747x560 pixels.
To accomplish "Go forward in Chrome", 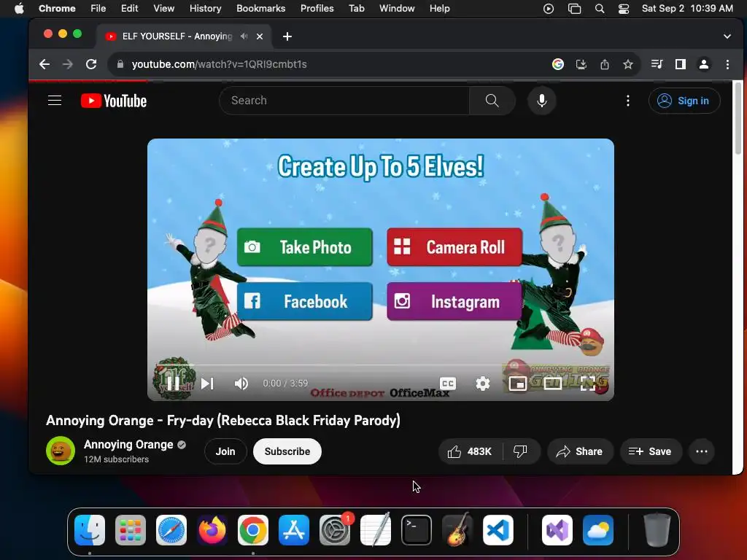I will click(68, 64).
